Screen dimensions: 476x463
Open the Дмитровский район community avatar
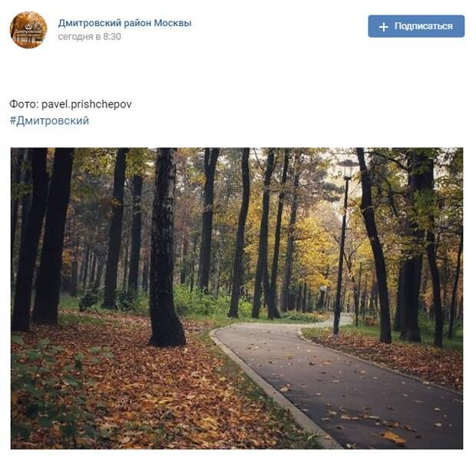[x=28, y=30]
